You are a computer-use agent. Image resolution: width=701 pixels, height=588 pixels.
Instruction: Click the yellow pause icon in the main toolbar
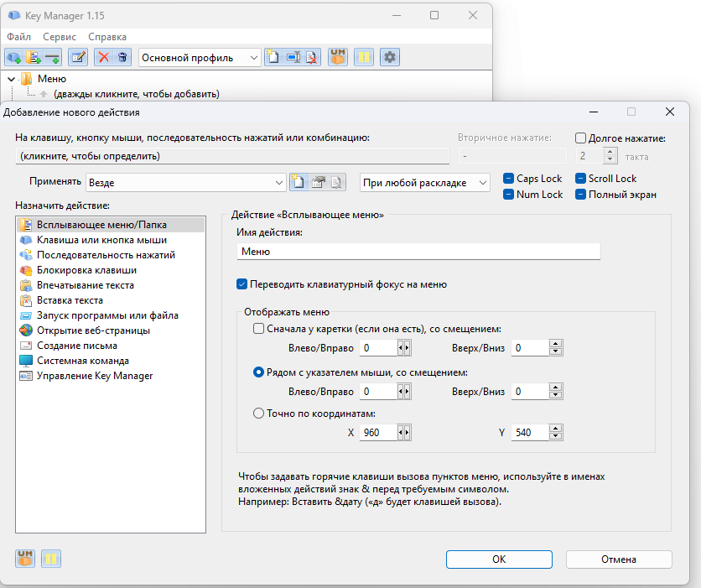364,57
